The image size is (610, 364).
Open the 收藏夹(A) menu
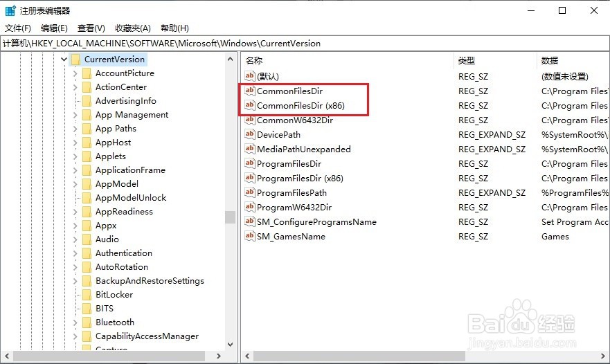click(x=133, y=28)
